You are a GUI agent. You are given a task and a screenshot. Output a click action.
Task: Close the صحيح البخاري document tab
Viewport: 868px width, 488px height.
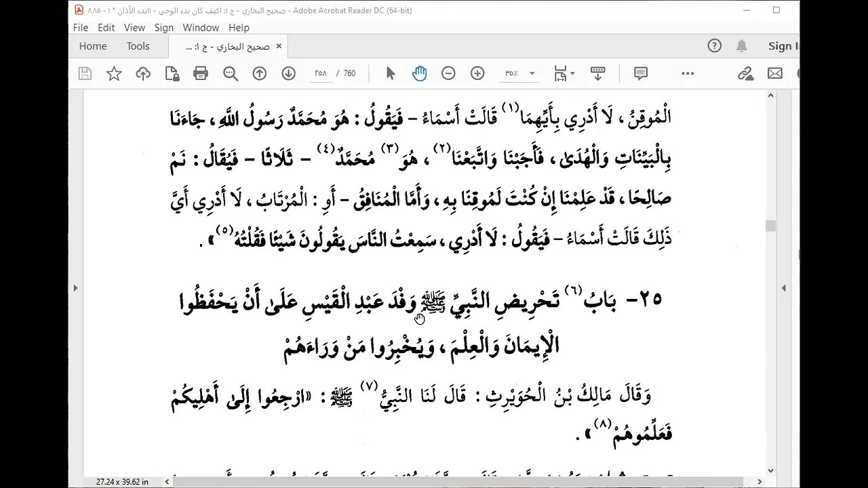279,46
